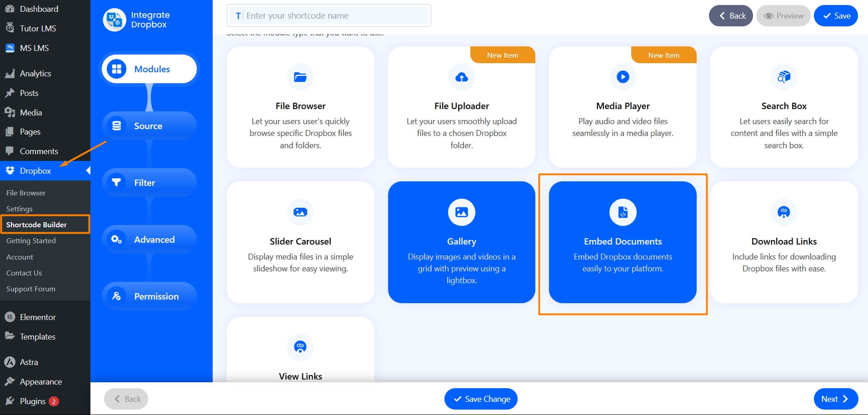Go to the Advanced step
The height and width of the screenshot is (415, 868).
pos(150,239)
